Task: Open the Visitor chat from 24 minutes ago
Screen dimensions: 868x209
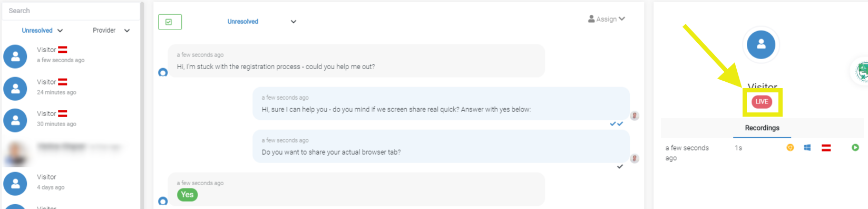Action: pos(71,87)
